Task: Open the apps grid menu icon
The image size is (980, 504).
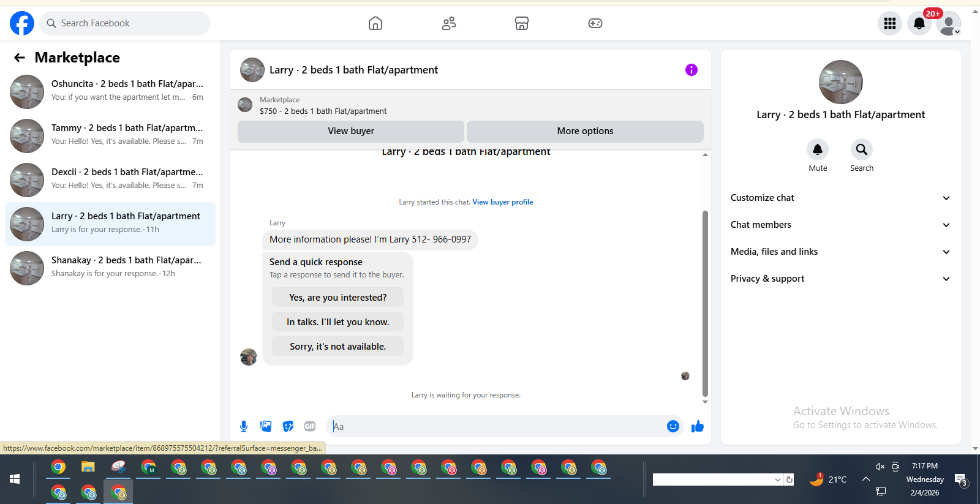Action: point(890,23)
